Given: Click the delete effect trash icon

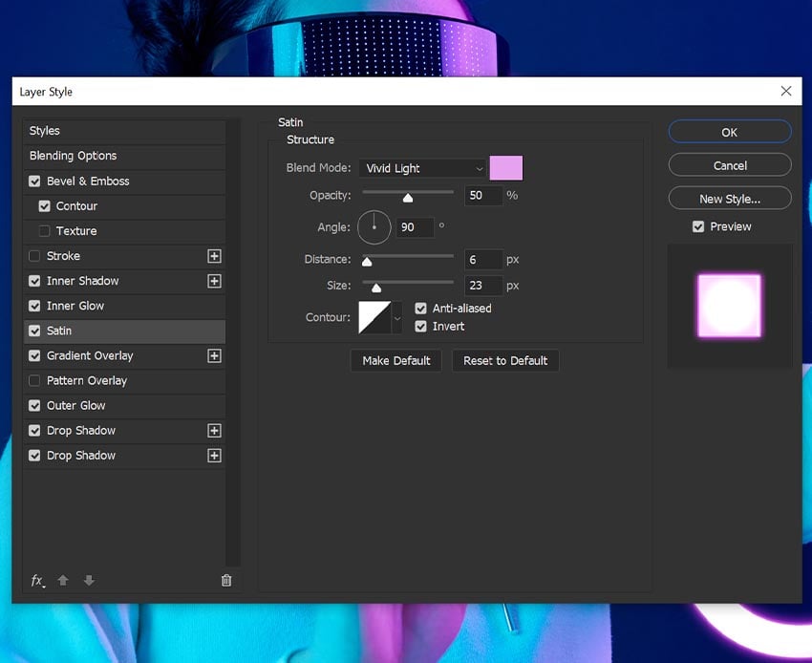Looking at the screenshot, I should tap(226, 581).
